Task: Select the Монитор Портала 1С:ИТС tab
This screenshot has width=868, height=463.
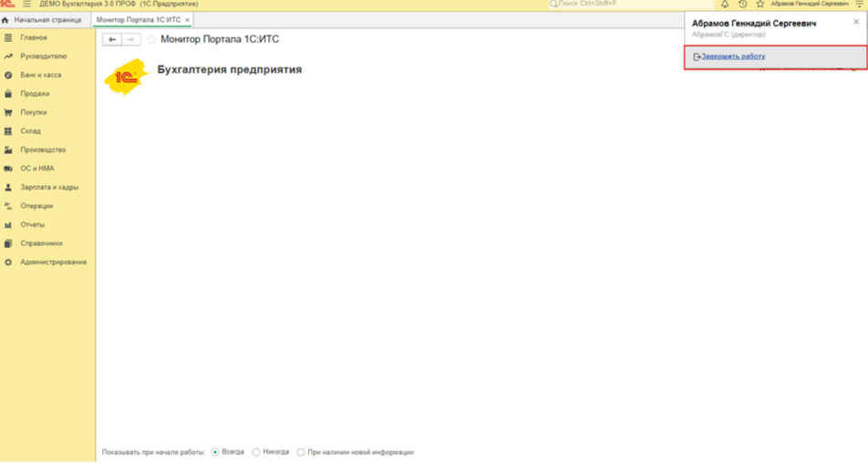Action: click(x=139, y=20)
